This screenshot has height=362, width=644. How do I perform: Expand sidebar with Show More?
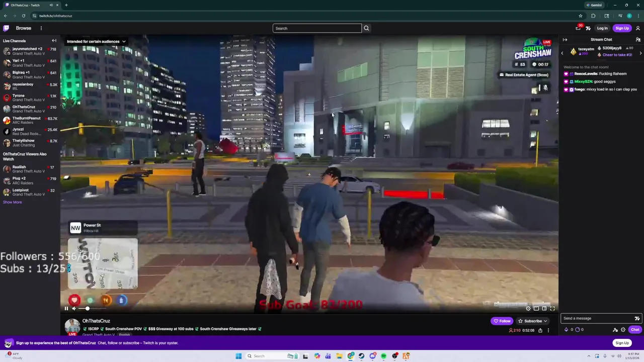coord(12,202)
